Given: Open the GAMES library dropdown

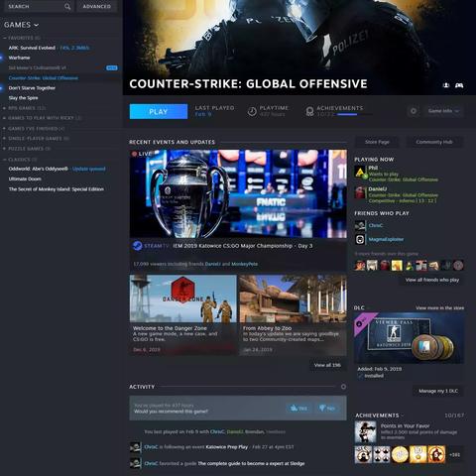Looking at the screenshot, I should [x=21, y=25].
